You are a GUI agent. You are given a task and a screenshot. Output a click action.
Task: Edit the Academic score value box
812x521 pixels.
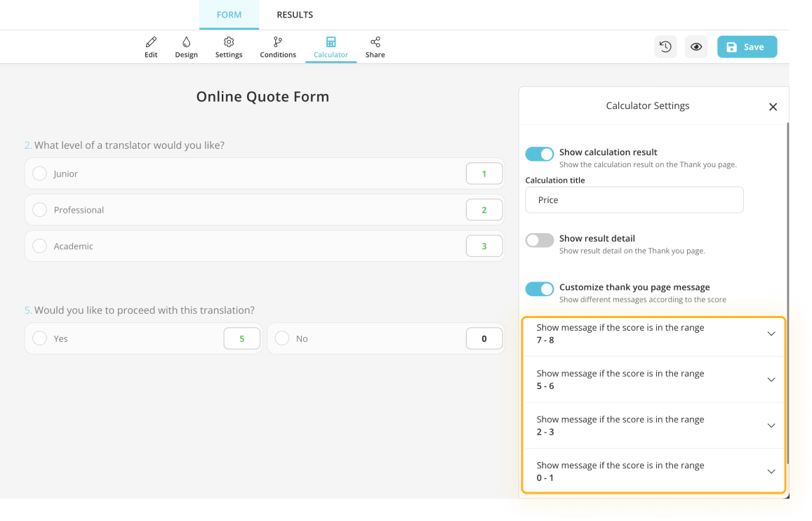[x=484, y=246]
